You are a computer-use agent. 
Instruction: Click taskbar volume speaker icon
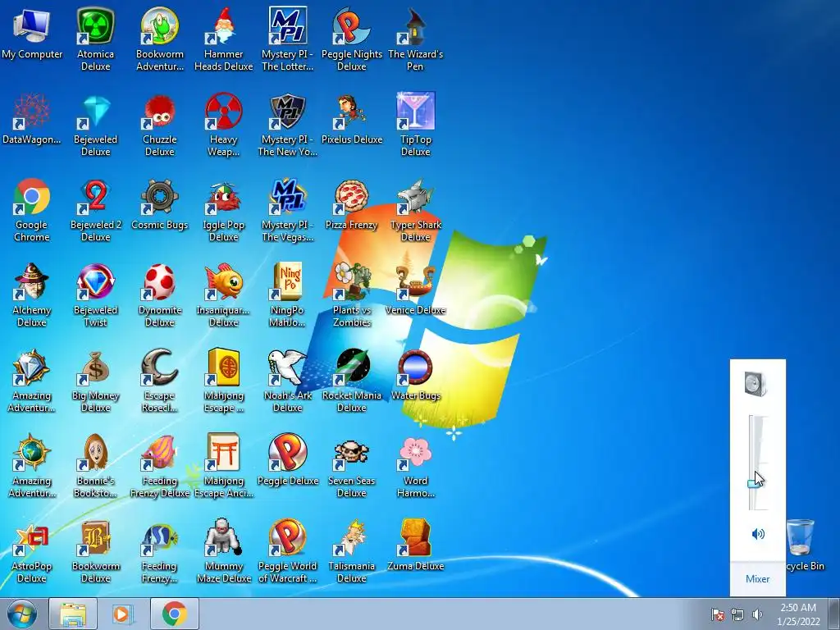[x=757, y=614]
